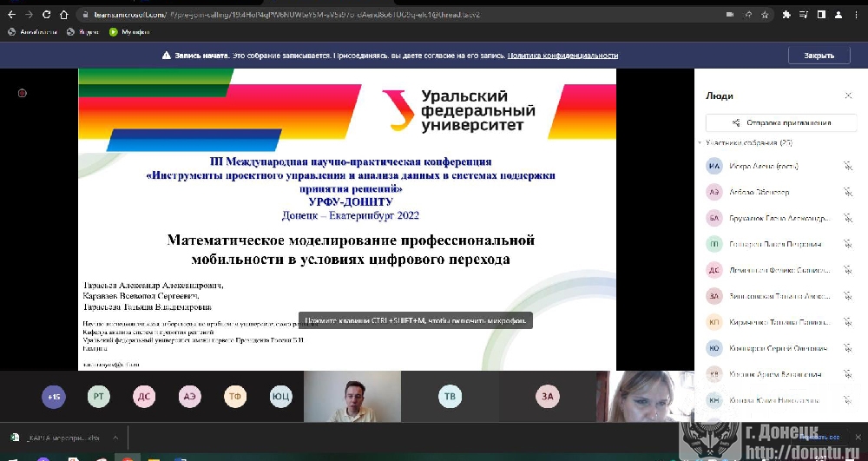The image size is (868, 461).
Task: Open the Политика конфиденциальности link
Action: [x=562, y=56]
